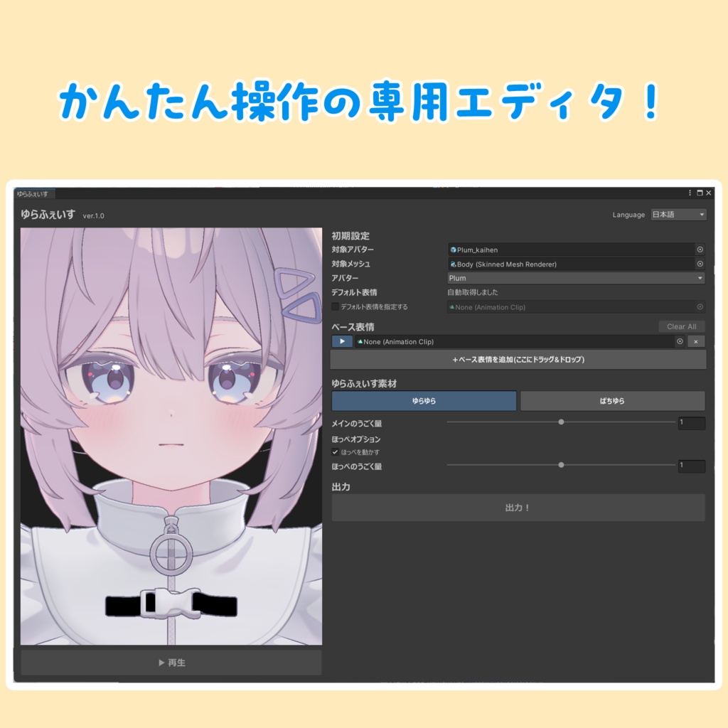The width and height of the screenshot is (728, 728).
Task: Click メインのうごく量 value field
Action: [691, 422]
